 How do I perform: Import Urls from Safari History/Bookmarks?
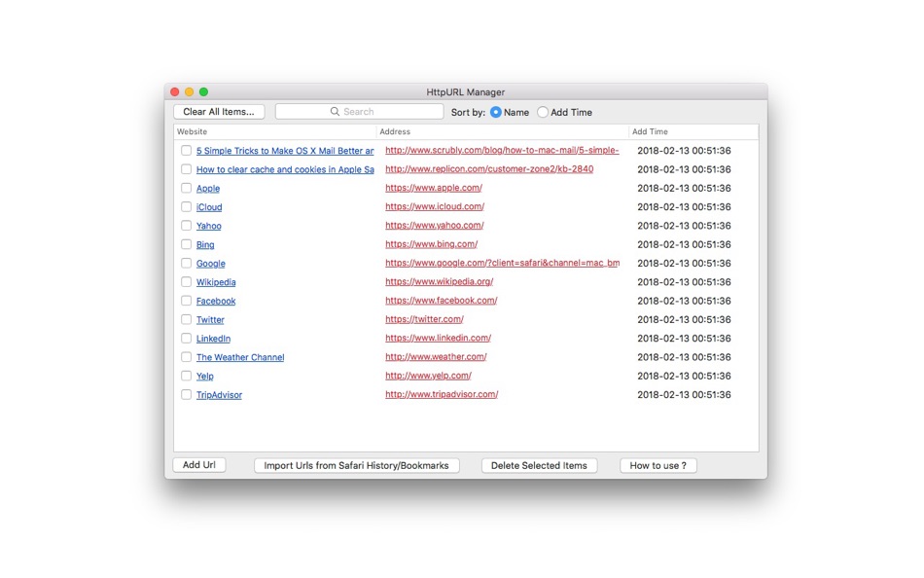pos(357,465)
